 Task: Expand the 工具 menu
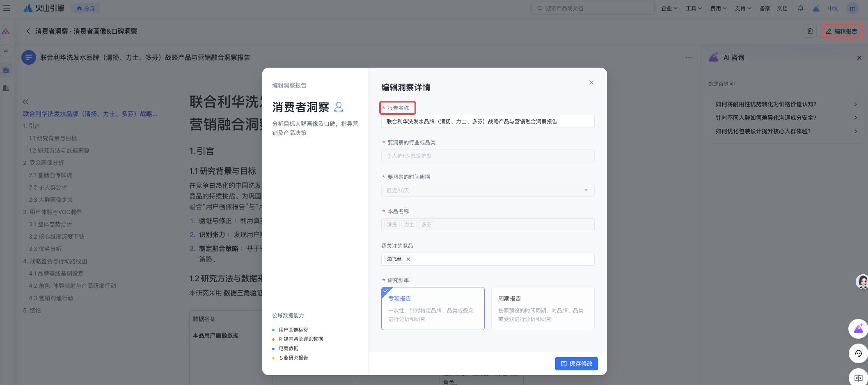(x=694, y=8)
